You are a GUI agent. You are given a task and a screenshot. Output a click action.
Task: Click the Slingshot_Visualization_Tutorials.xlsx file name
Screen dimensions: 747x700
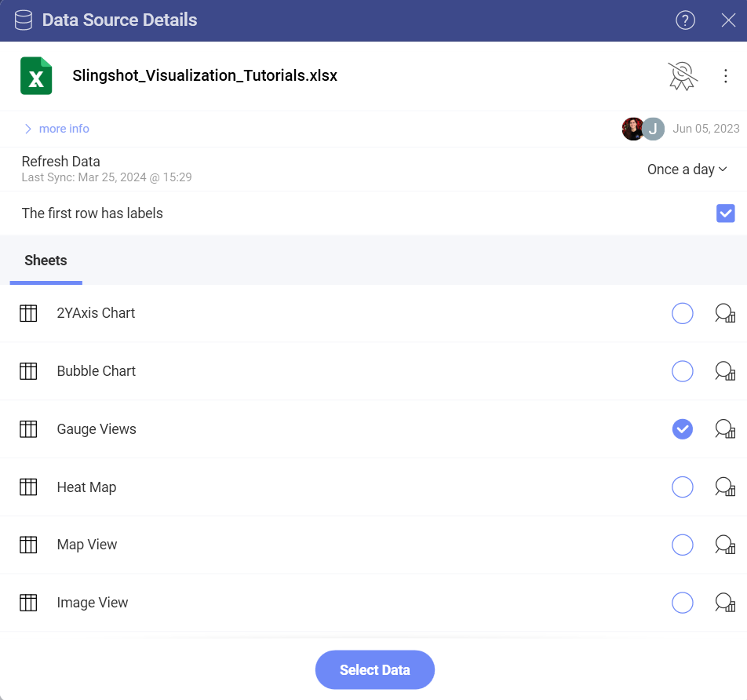point(205,76)
